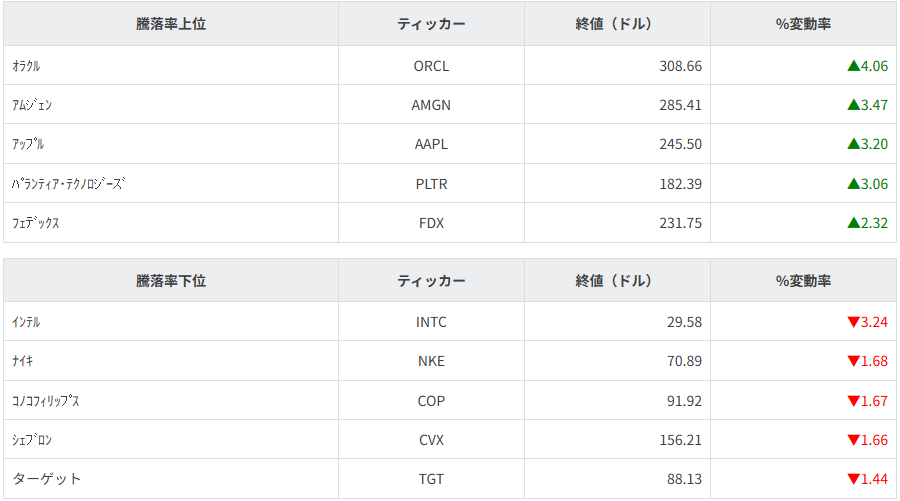
Task: Click the green triangle next to 2.32
Action: click(853, 223)
